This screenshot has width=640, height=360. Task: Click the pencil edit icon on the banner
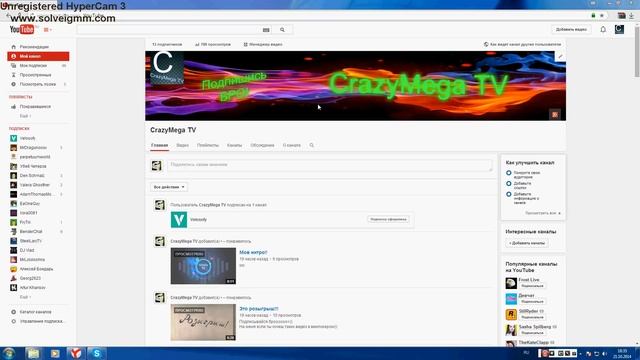(560, 57)
